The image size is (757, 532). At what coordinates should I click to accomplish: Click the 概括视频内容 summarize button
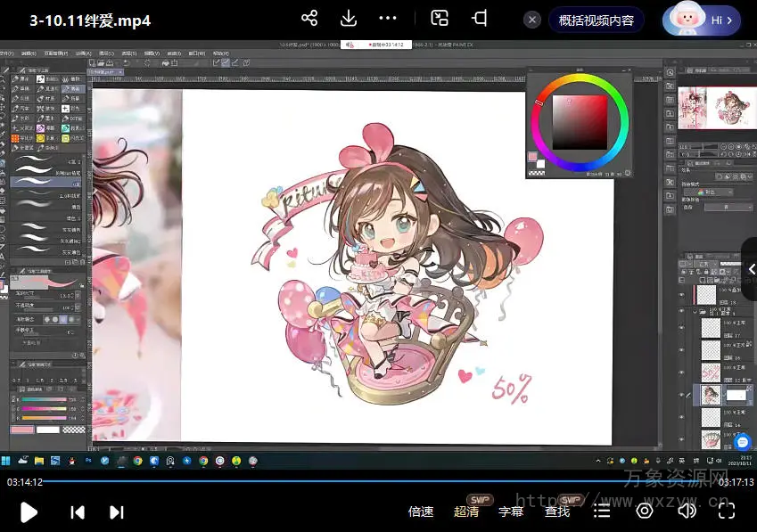coord(596,20)
